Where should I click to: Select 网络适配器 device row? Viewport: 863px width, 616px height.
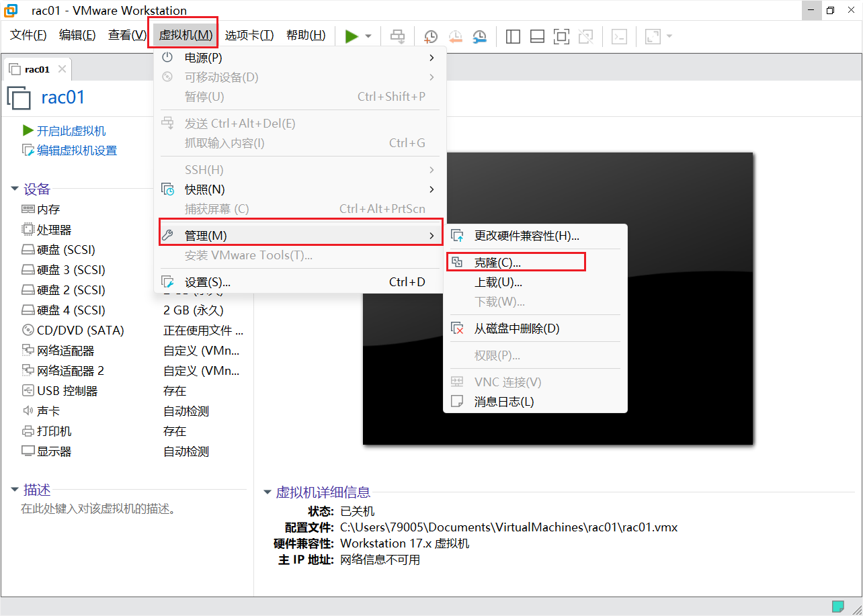[132, 351]
